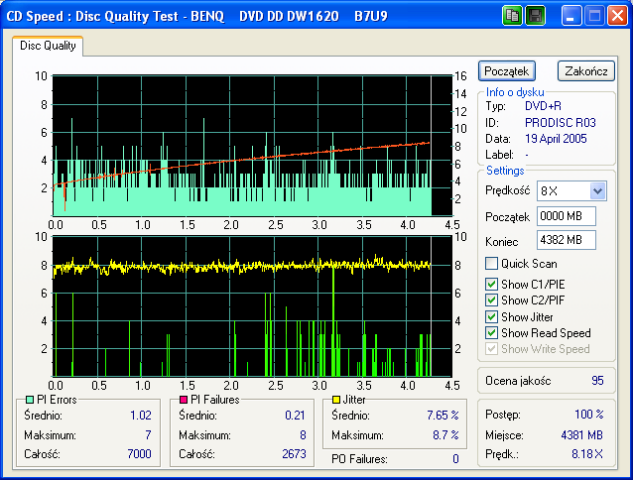This screenshot has height=480, width=633.
Task: Click the PI Failures magenta color swatch
Action: 183,400
